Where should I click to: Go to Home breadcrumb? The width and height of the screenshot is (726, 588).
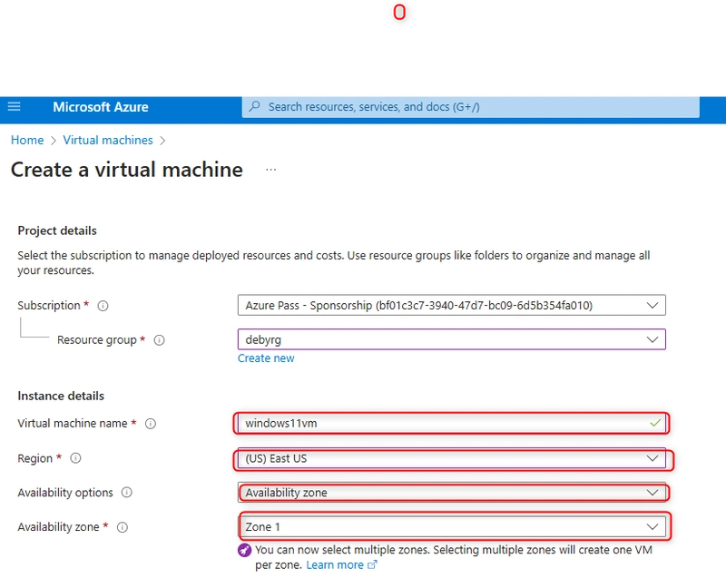coord(27,140)
